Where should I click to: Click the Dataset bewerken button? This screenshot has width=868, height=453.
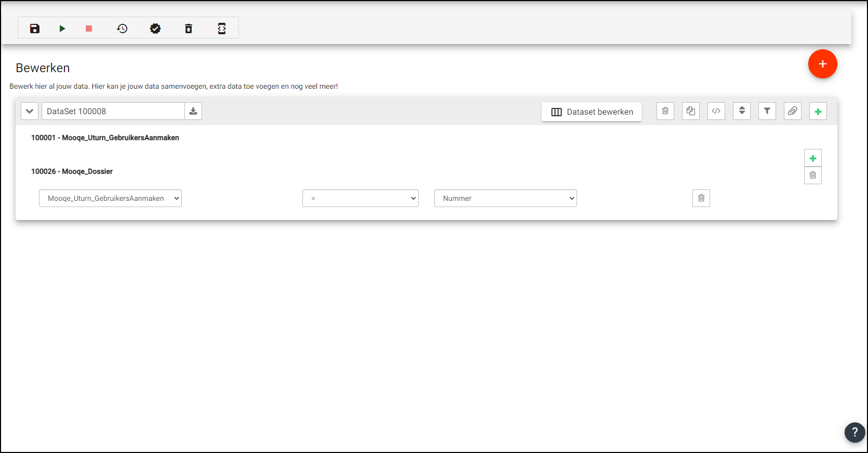pyautogui.click(x=591, y=112)
